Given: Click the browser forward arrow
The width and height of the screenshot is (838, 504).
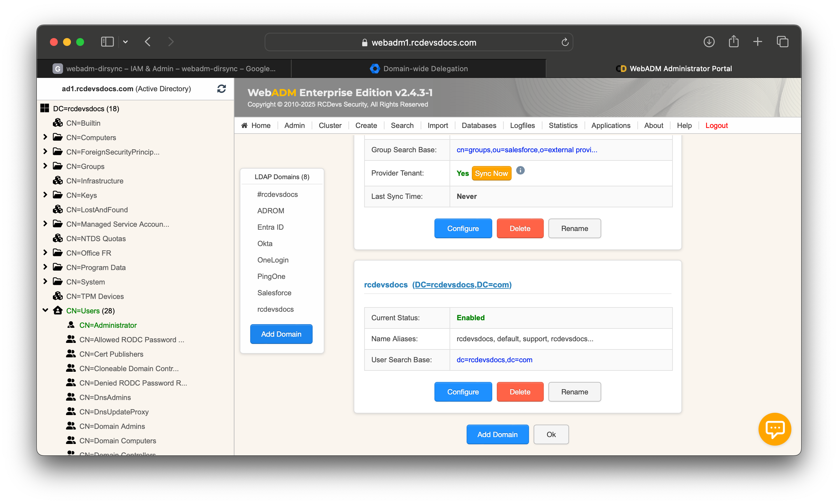Looking at the screenshot, I should click(171, 42).
